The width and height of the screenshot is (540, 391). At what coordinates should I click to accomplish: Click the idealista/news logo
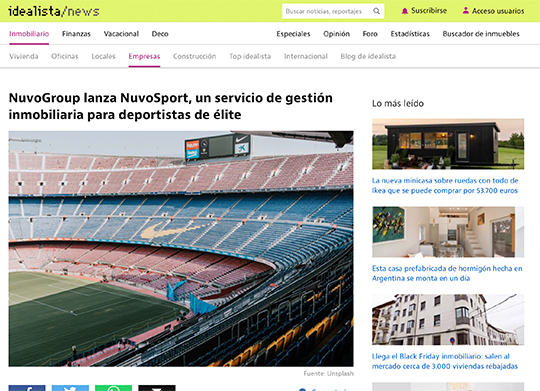[x=54, y=11]
